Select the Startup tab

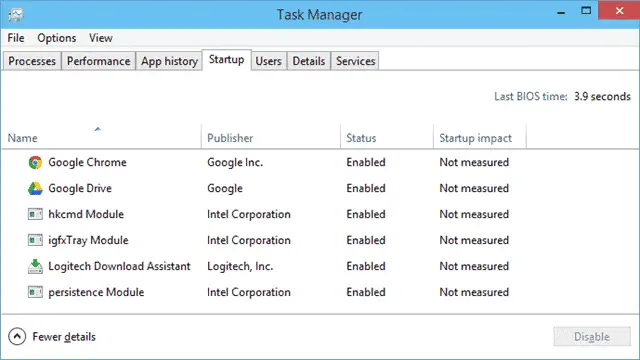[227, 60]
